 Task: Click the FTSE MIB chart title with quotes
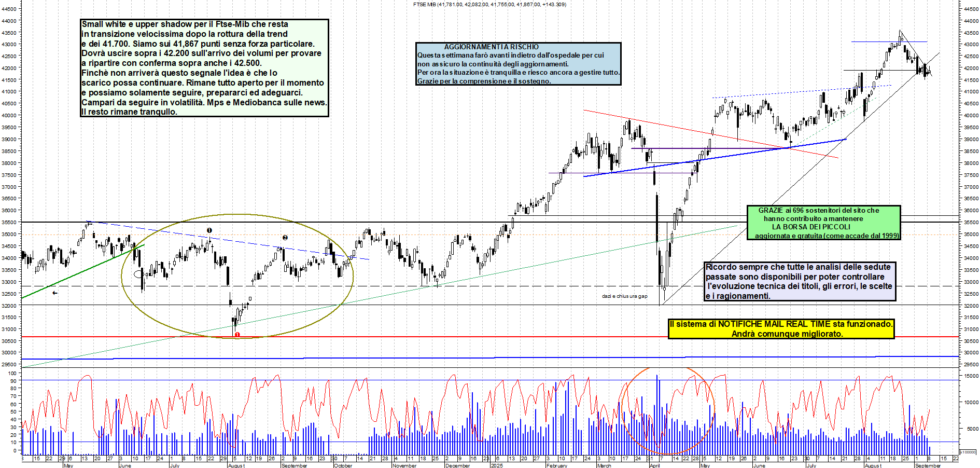pos(489,4)
